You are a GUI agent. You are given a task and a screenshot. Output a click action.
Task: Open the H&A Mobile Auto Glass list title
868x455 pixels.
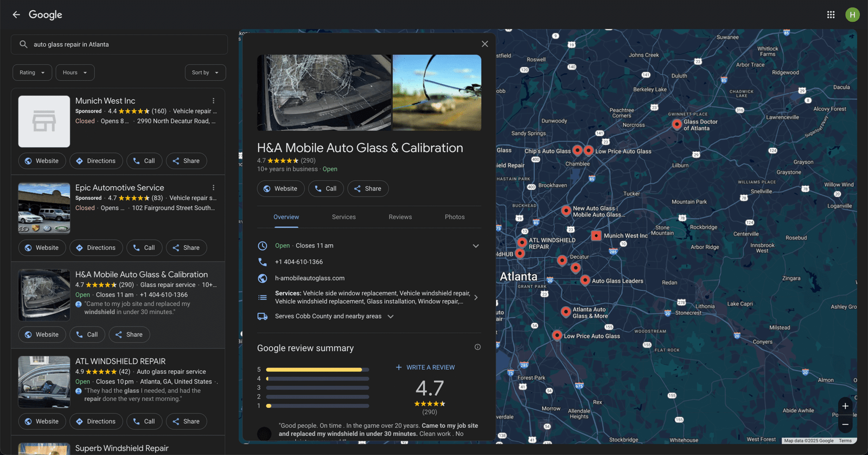click(142, 275)
